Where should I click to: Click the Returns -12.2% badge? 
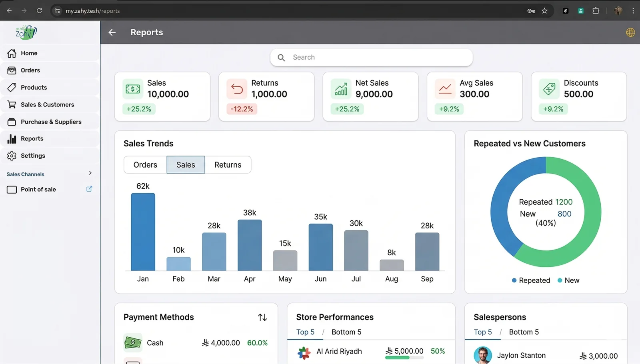pos(242,109)
